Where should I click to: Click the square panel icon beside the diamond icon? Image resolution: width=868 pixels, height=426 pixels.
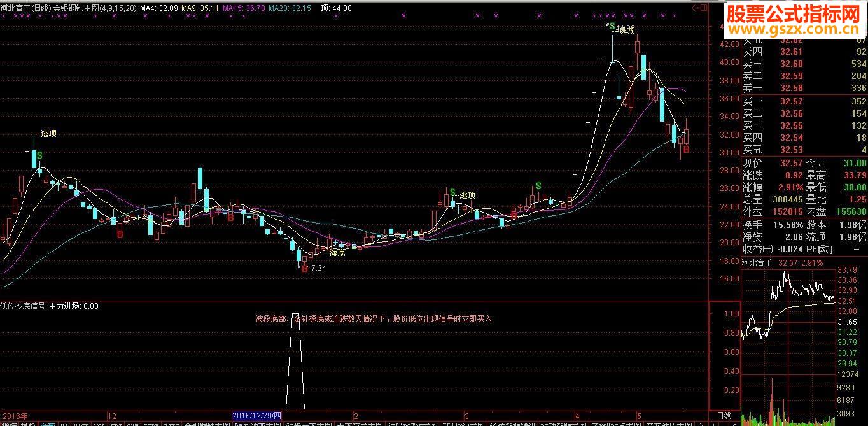(704, 8)
